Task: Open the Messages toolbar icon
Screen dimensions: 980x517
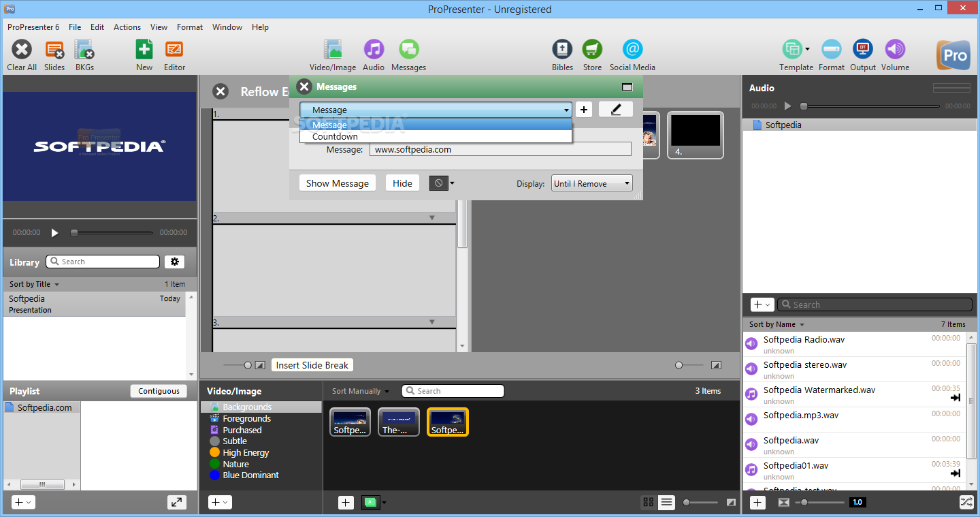Action: 408,54
